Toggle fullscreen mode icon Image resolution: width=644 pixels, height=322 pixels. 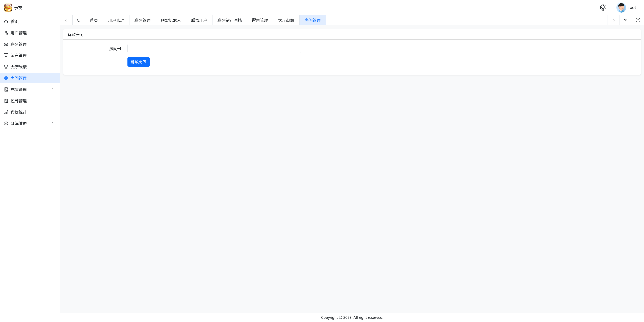638,20
